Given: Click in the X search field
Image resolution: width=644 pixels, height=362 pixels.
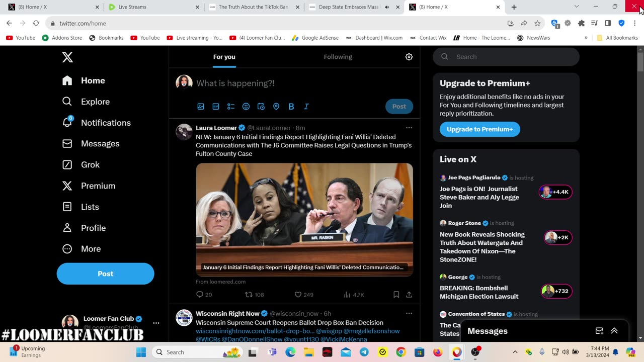Looking at the screenshot, I should tap(506, 57).
